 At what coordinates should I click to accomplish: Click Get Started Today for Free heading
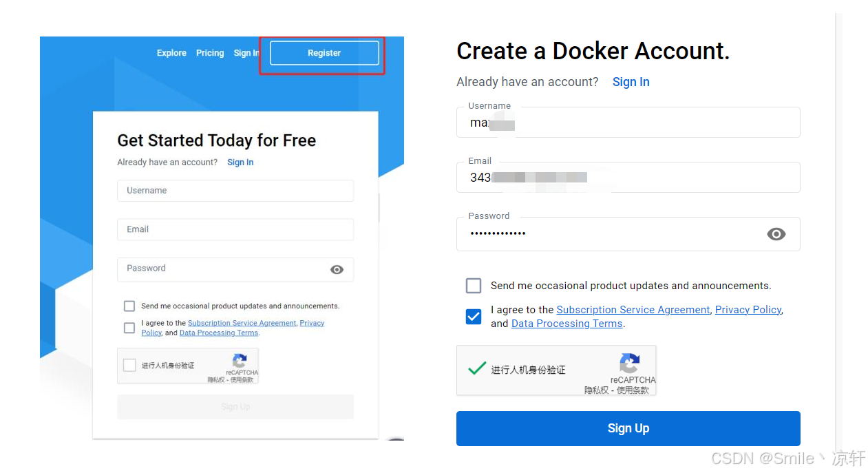(217, 140)
